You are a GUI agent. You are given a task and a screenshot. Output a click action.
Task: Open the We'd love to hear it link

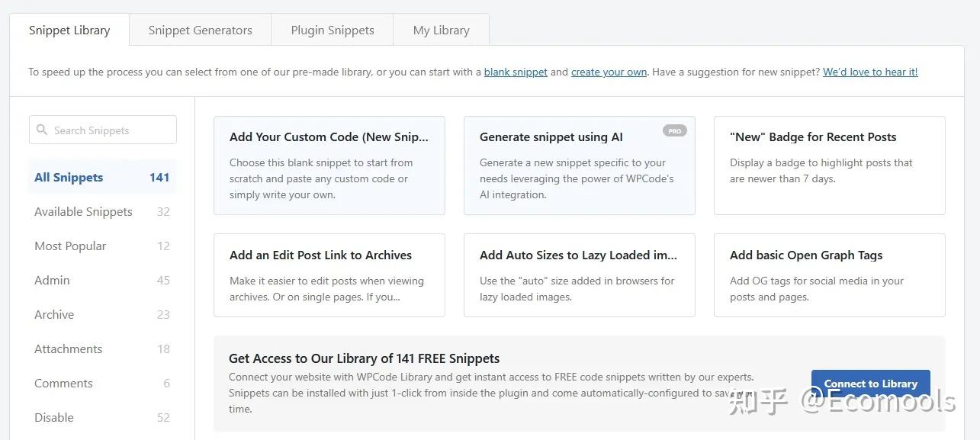pos(870,72)
